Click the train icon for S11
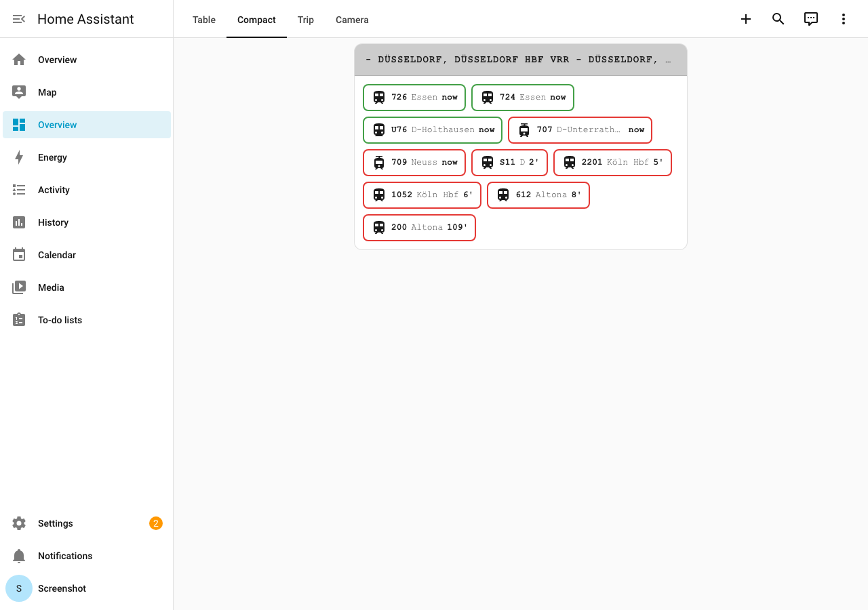This screenshot has height=610, width=868. pos(488,162)
